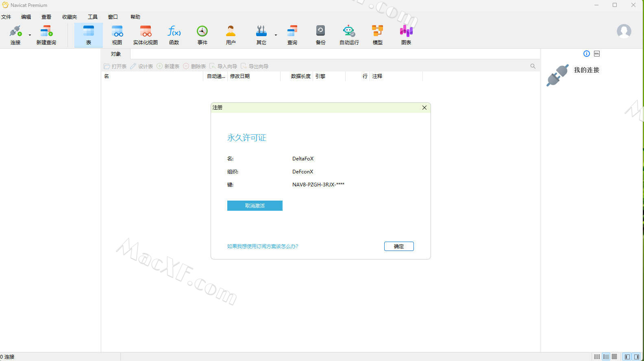
Task: Click the DeltaFoX name value
Action: pos(303,159)
